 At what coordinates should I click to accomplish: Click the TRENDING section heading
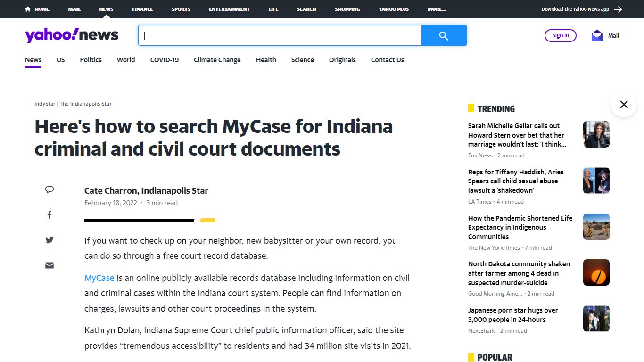point(496,109)
